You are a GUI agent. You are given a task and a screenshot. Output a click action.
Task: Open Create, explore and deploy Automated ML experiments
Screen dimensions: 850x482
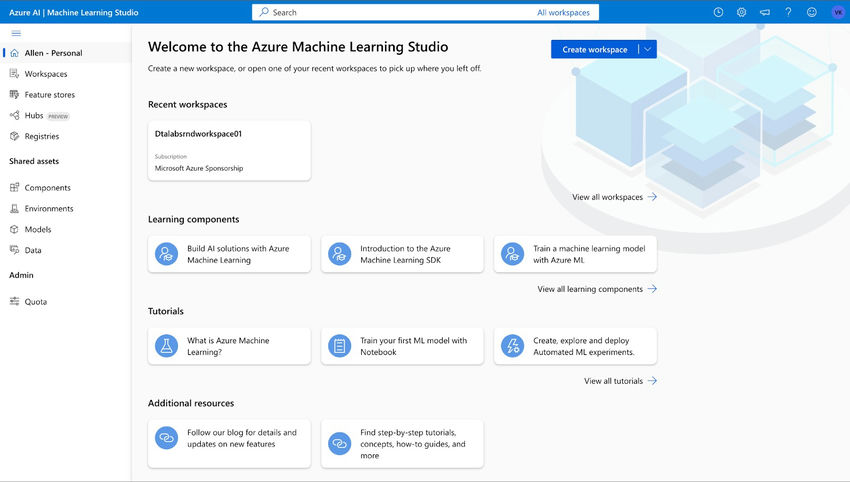tap(575, 346)
